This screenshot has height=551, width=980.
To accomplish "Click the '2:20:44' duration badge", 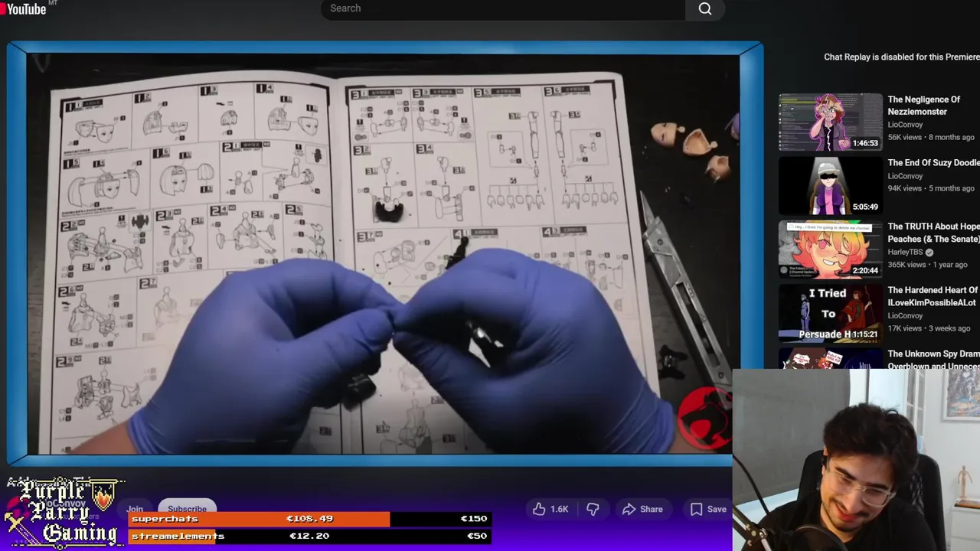I will (865, 270).
